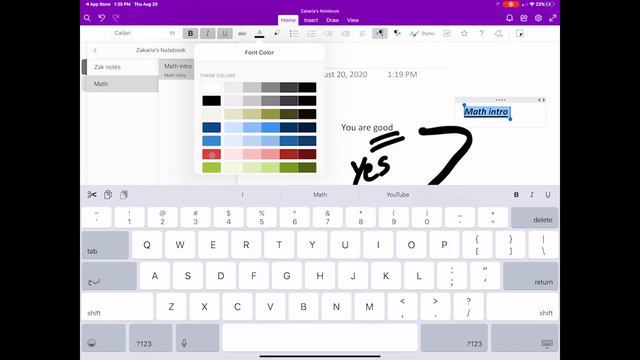640x360 pixels.
Task: Toggle strikethrough (abc) formatting
Action: pyautogui.click(x=242, y=34)
